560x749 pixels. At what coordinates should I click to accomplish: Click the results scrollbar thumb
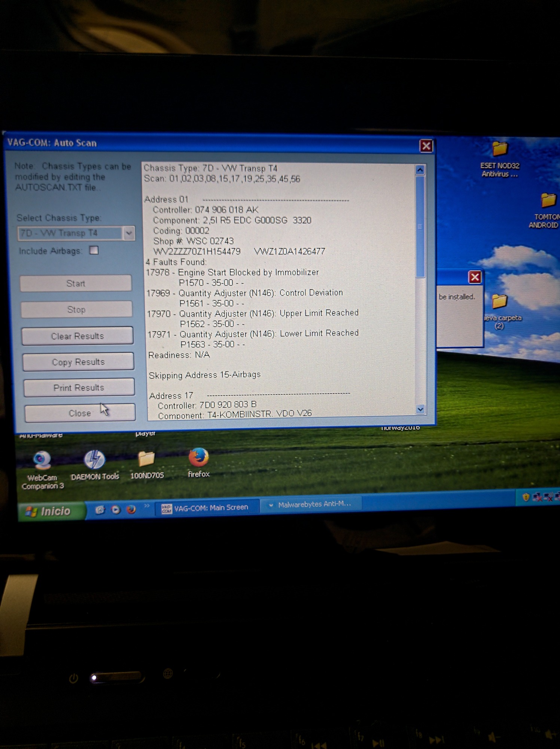[x=420, y=227]
